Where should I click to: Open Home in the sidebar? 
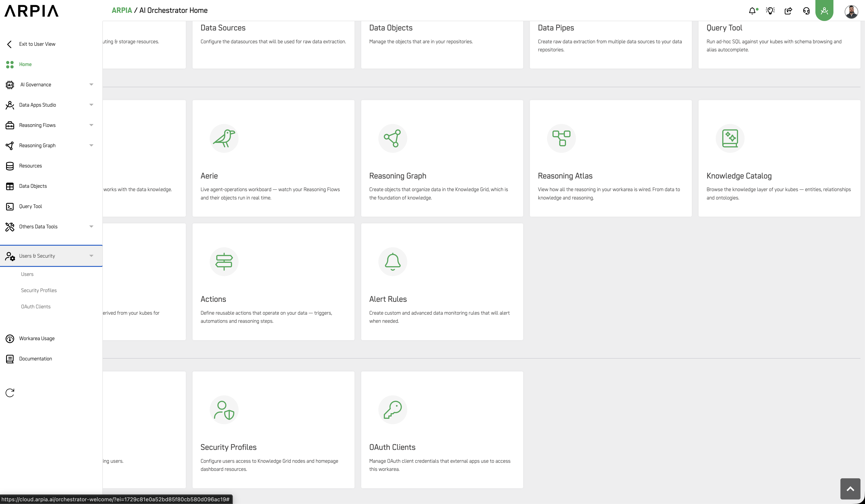point(25,64)
